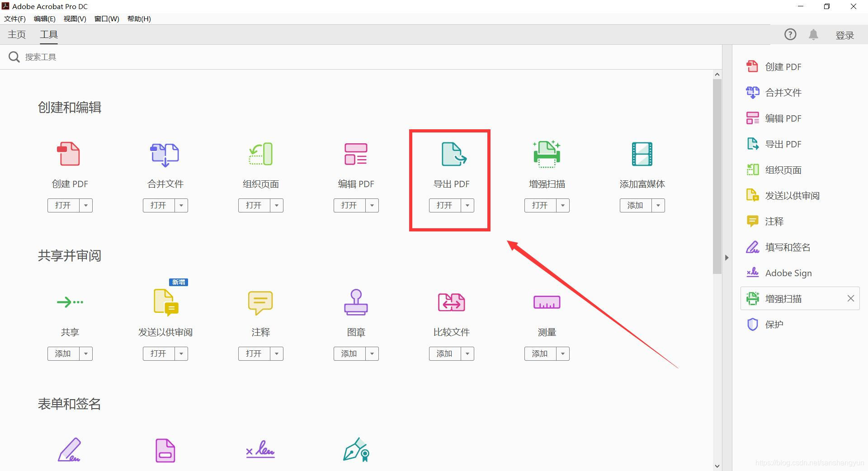Click the purple pen Fill & Sign icon under 表单和签名
The image size is (868, 471).
(x=69, y=449)
